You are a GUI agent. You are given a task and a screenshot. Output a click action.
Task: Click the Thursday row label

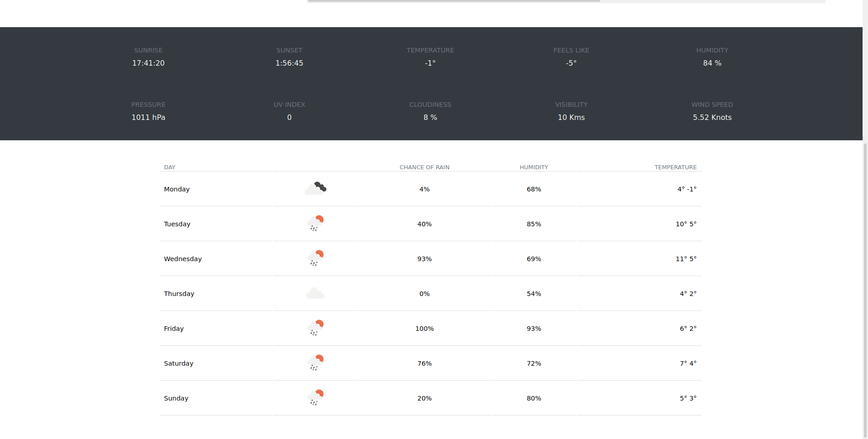179,294
